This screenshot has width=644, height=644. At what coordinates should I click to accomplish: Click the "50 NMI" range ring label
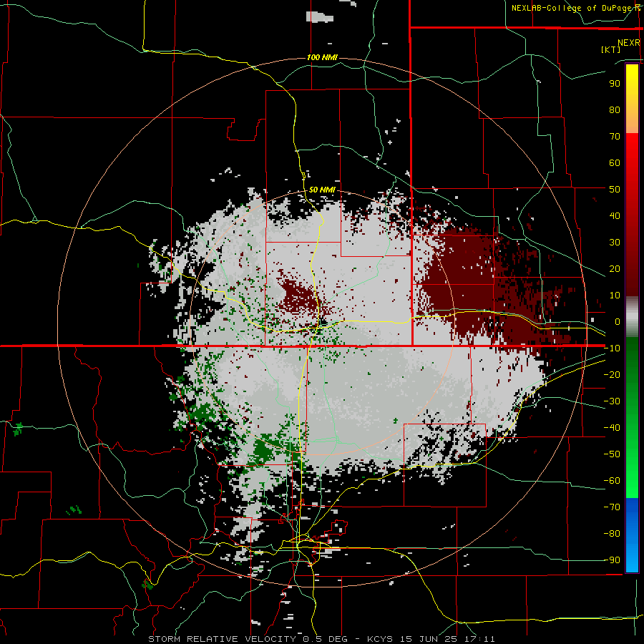coord(322,190)
